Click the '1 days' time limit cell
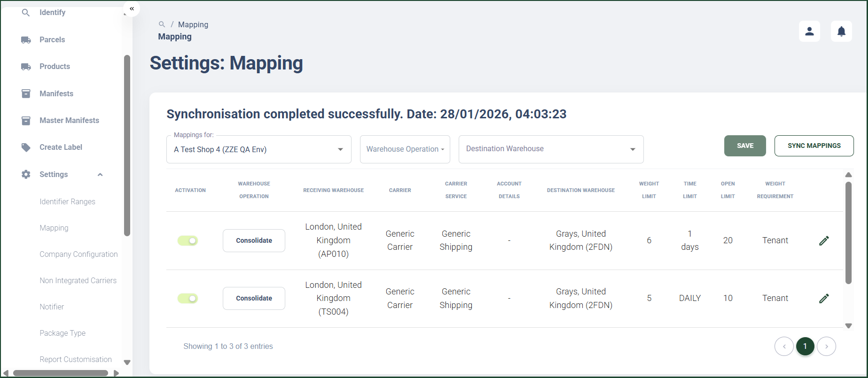Screen dimensions: 868x378 click(690, 240)
